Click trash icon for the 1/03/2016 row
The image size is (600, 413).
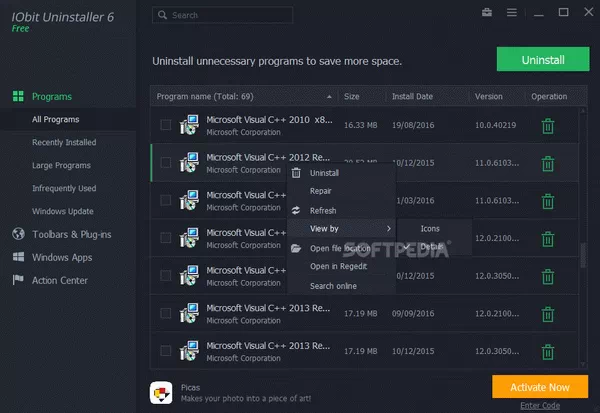point(548,201)
